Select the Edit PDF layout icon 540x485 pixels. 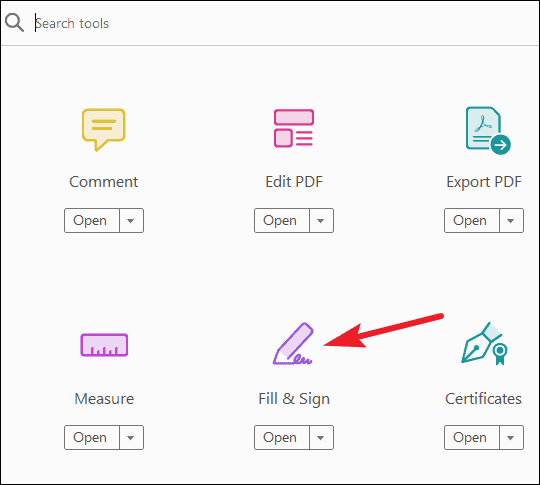[294, 128]
